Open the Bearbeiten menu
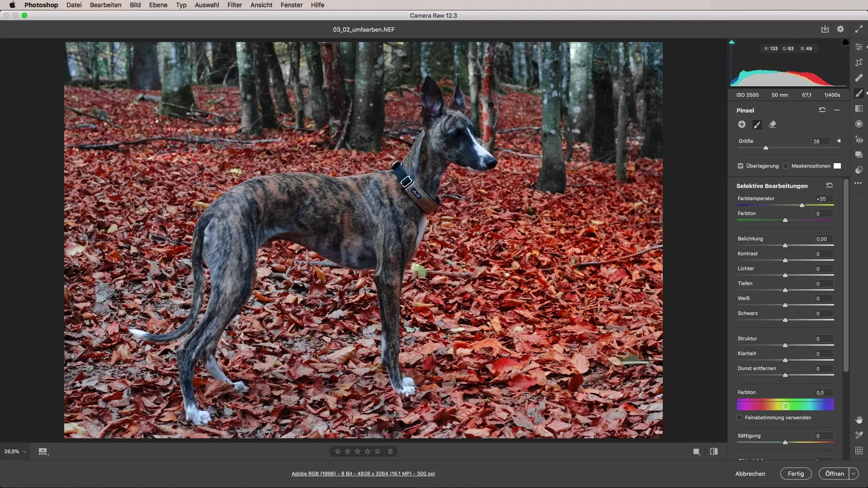 [x=106, y=5]
